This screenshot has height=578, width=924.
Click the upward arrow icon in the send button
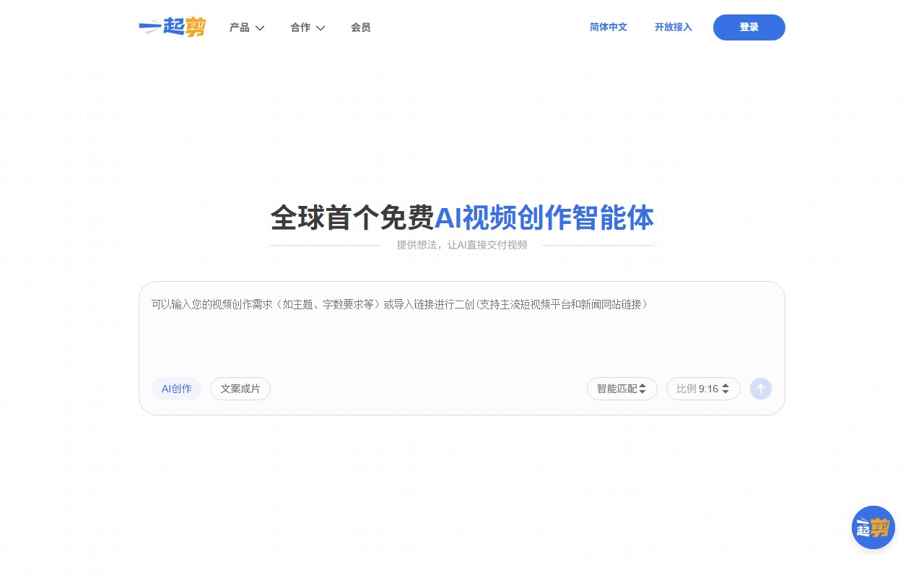pos(761,389)
